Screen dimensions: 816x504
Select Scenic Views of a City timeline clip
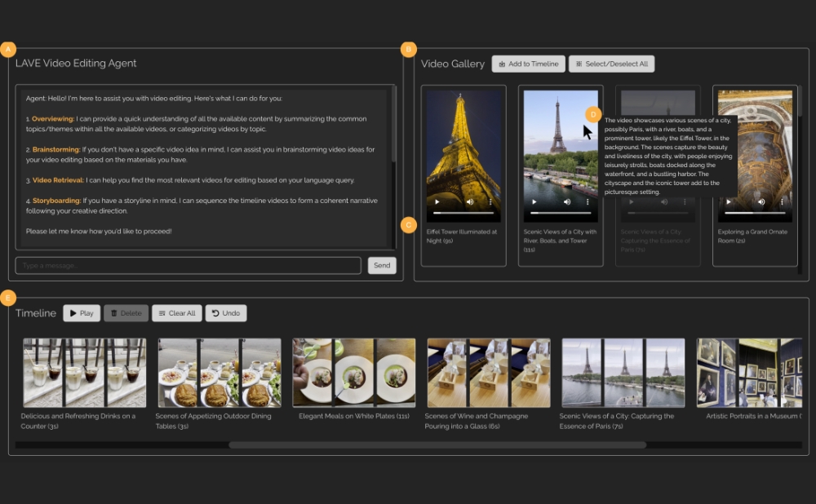tap(623, 373)
